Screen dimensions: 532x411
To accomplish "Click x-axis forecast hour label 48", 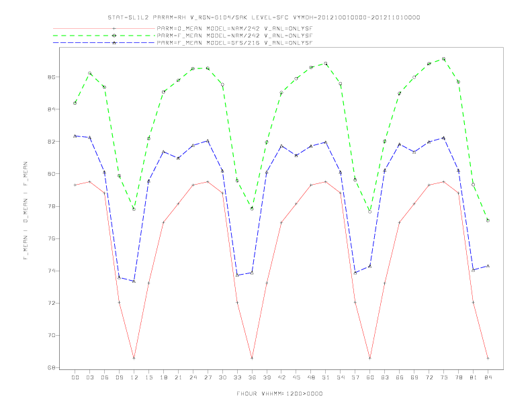I will 311,377.
